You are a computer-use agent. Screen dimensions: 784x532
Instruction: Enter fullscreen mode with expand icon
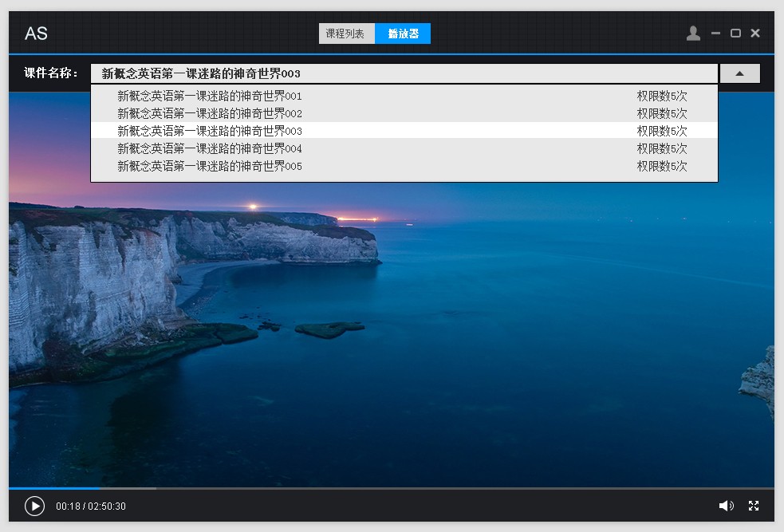click(754, 506)
